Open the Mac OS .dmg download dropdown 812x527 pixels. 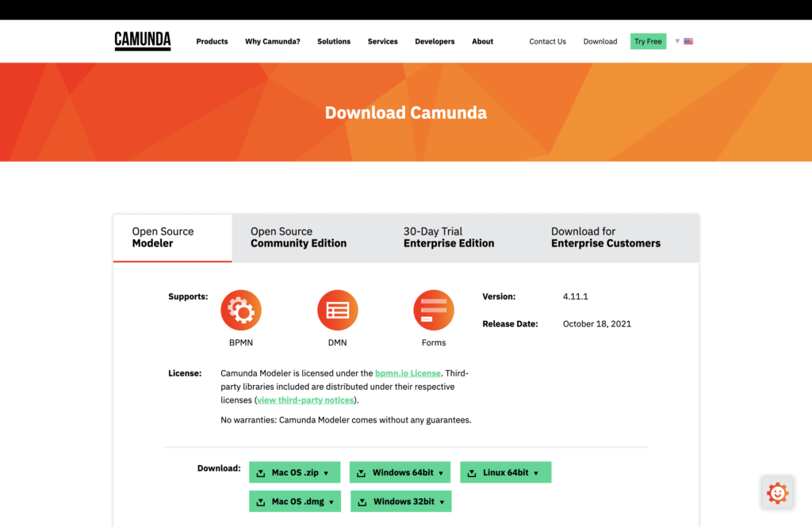coord(295,501)
